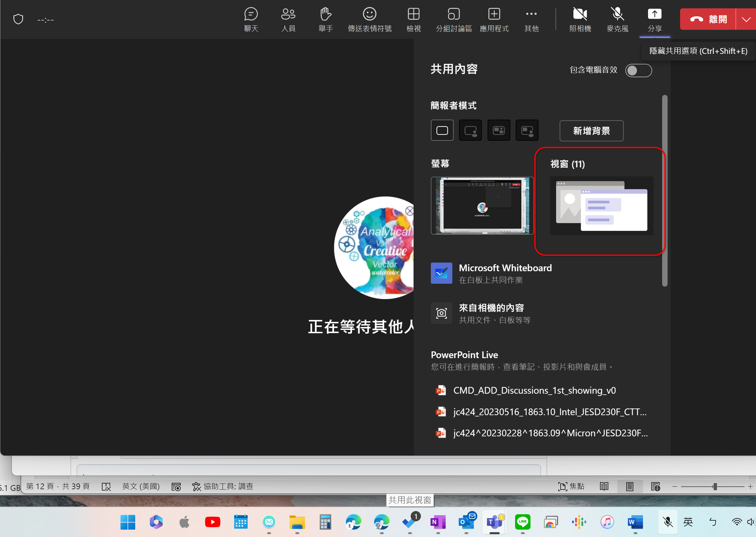Open breakout rooms with 分組討論區 icon
The width and height of the screenshot is (756, 537).
[454, 19]
